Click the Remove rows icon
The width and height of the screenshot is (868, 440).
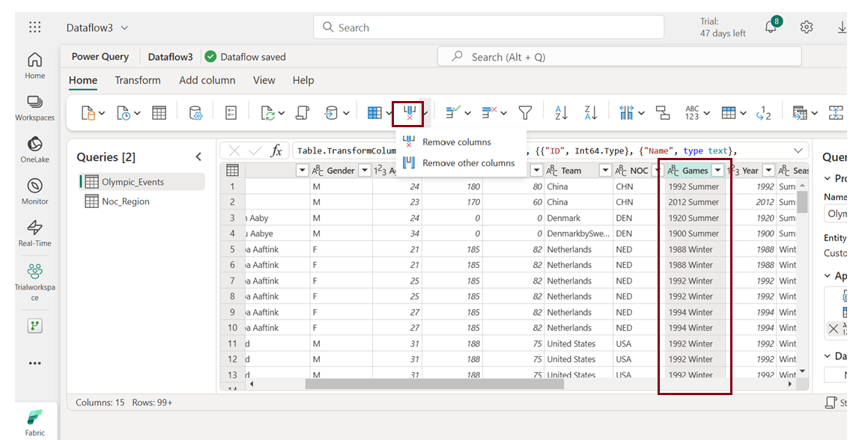tap(489, 113)
